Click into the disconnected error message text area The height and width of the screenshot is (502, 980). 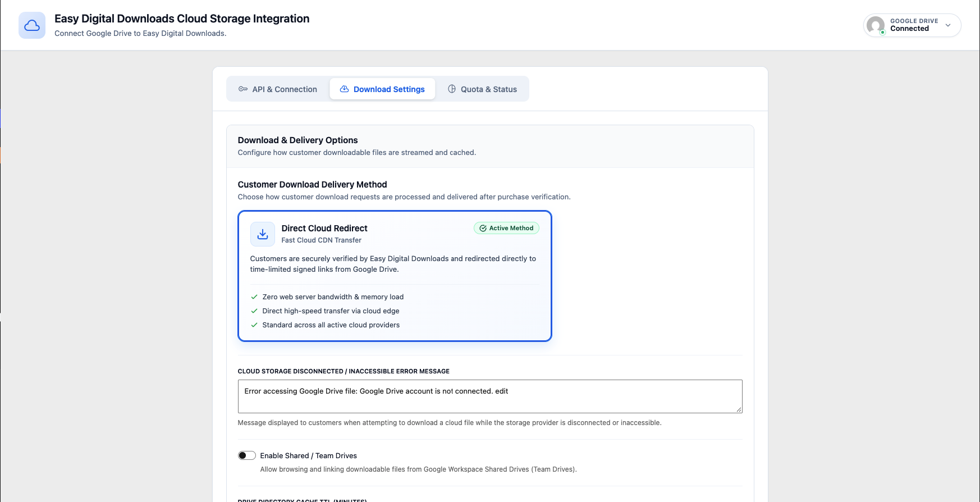(490, 396)
